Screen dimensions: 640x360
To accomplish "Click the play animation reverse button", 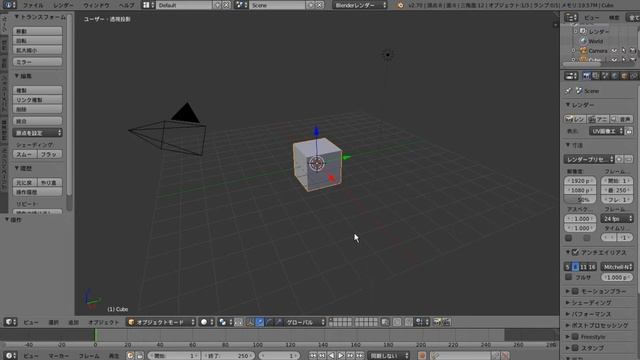I will [331, 356].
